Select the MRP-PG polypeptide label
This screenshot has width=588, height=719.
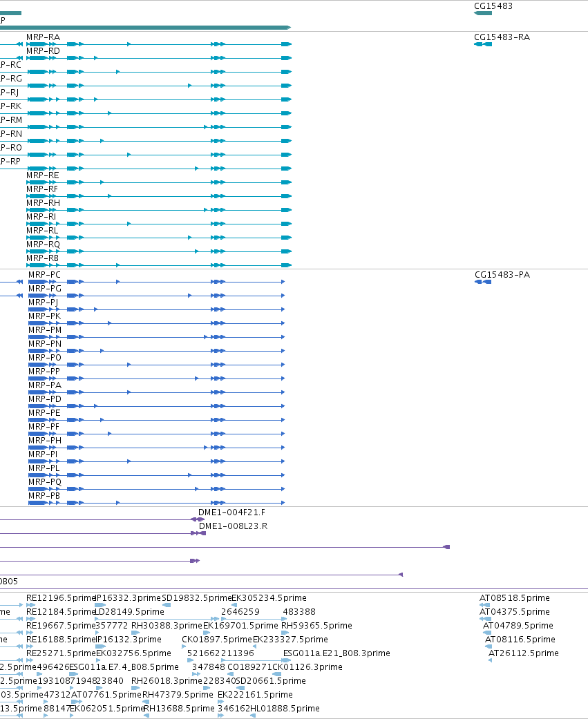point(45,289)
